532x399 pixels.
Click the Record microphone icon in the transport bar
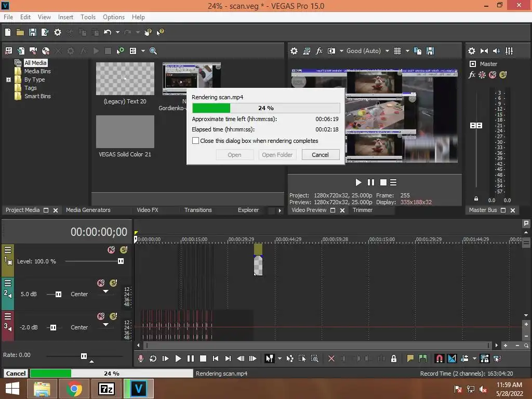tap(140, 358)
